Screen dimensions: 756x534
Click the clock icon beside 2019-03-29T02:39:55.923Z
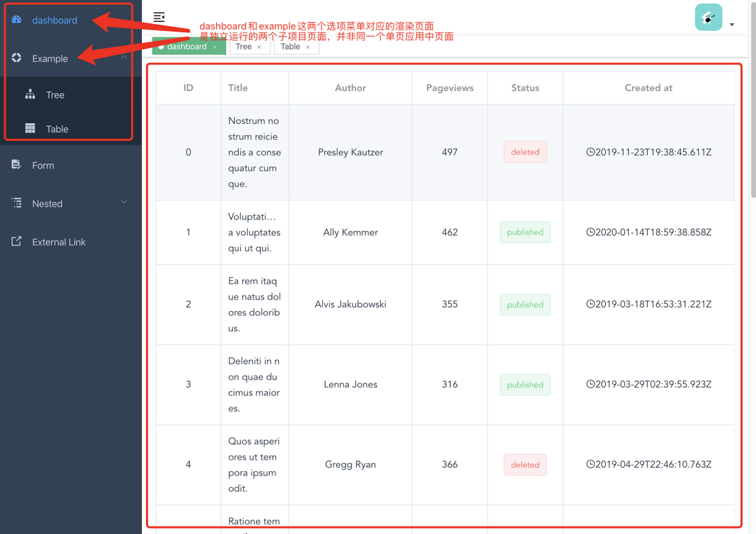(590, 383)
